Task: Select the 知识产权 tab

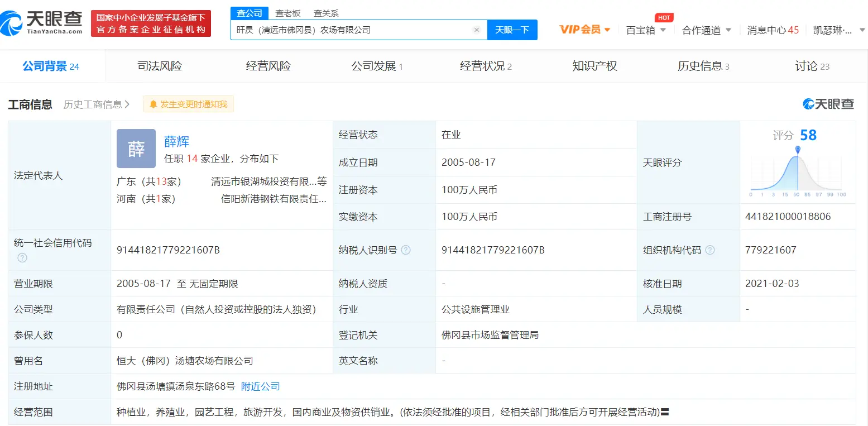Action: [594, 66]
